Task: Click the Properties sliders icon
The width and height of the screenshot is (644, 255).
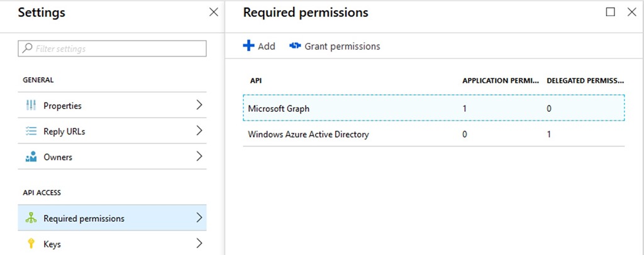Action: [30, 106]
